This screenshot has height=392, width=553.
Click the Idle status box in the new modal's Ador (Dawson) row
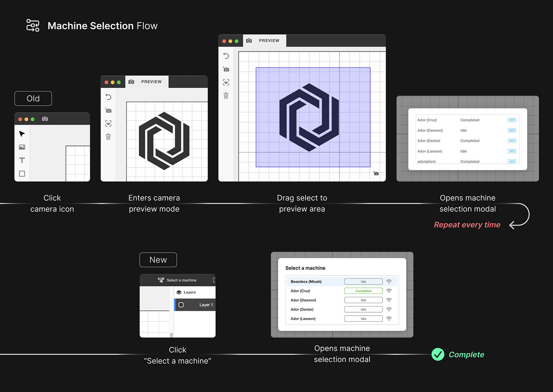click(x=363, y=300)
